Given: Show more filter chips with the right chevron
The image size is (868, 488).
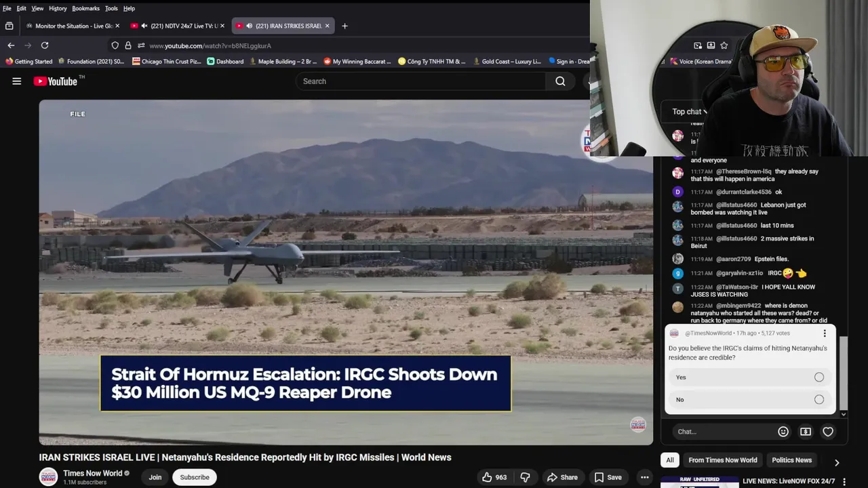Looking at the screenshot, I should click(x=837, y=462).
